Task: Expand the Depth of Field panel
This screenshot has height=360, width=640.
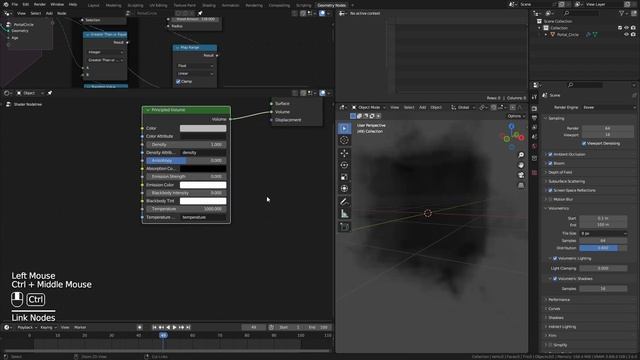Action: tap(560, 173)
